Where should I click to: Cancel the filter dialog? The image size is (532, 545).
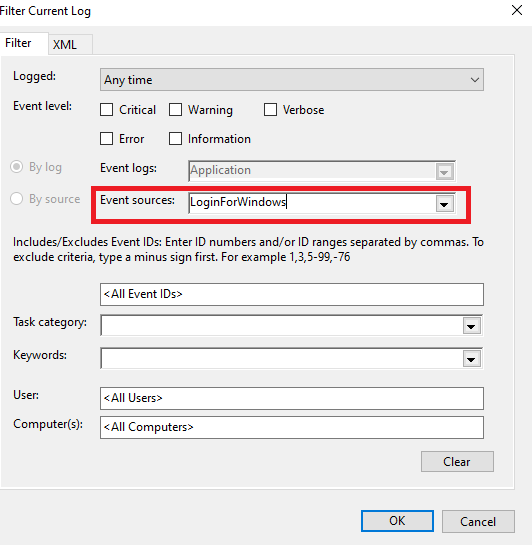[478, 521]
